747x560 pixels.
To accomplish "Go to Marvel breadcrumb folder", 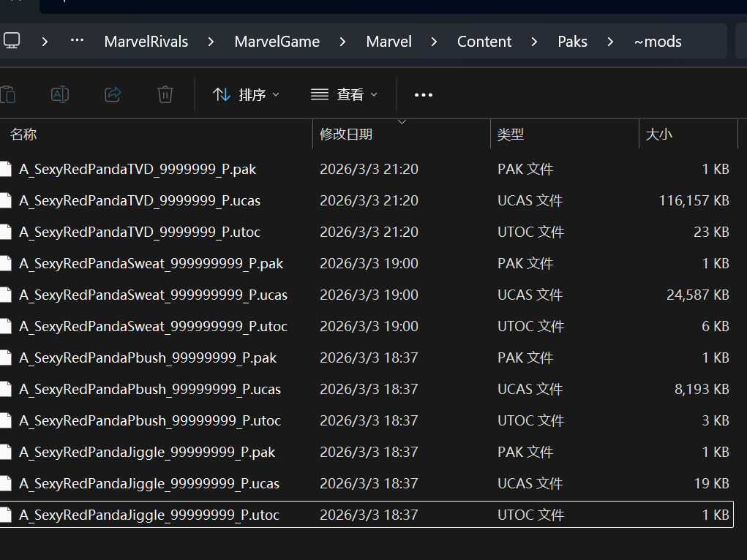I will coord(388,42).
